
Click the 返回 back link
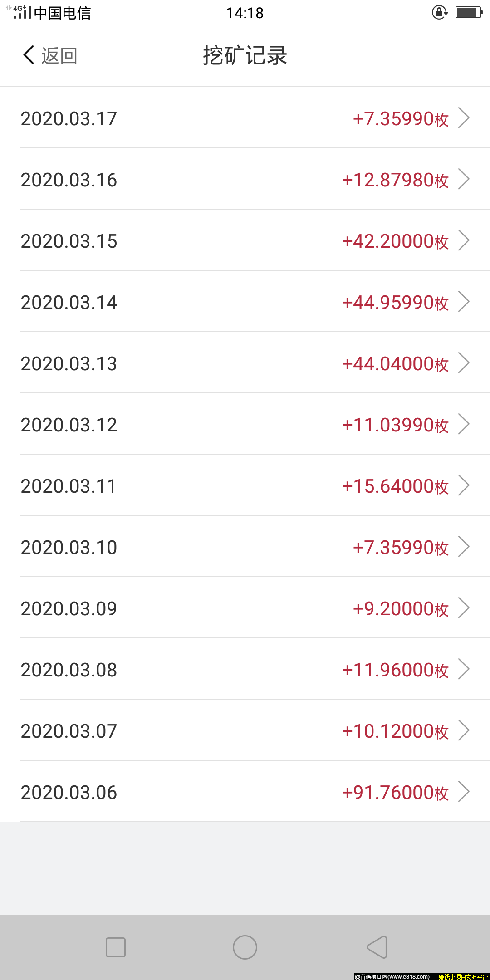[x=59, y=56]
